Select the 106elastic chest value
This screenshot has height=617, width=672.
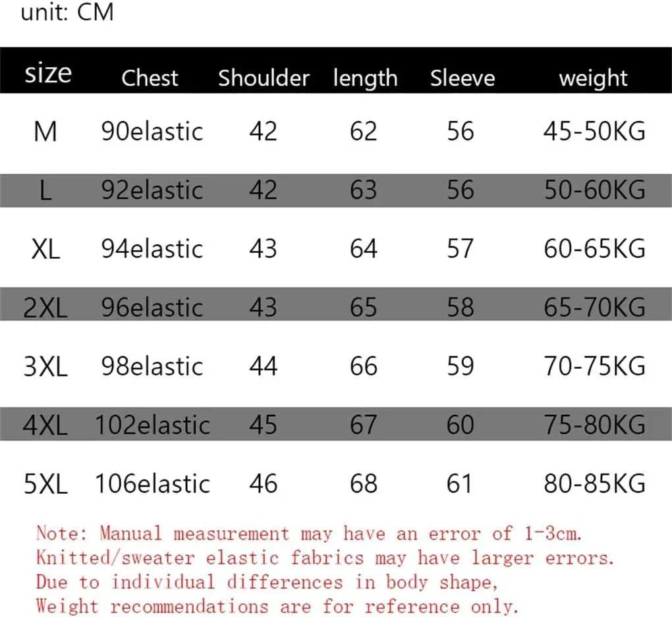[x=153, y=484]
